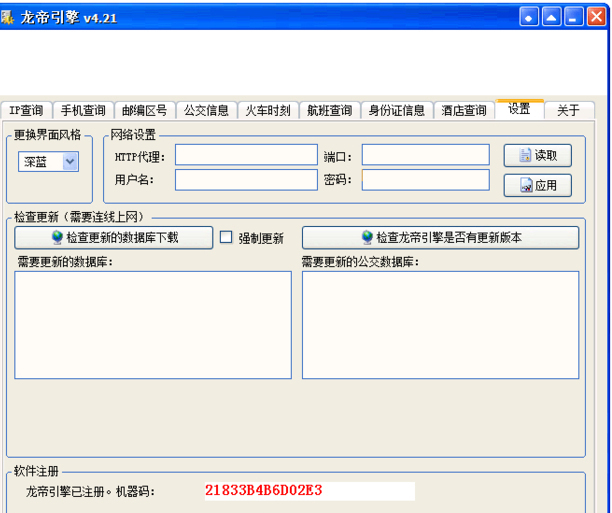Click the icon on 应用 button
The image size is (612, 513).
pyautogui.click(x=526, y=185)
